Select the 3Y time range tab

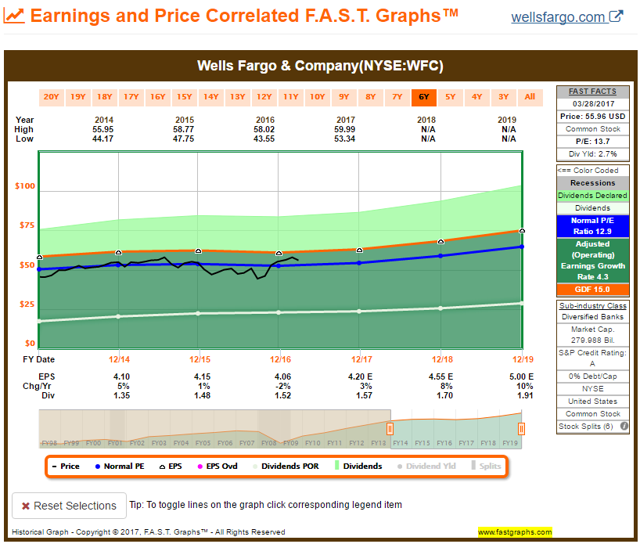click(504, 97)
